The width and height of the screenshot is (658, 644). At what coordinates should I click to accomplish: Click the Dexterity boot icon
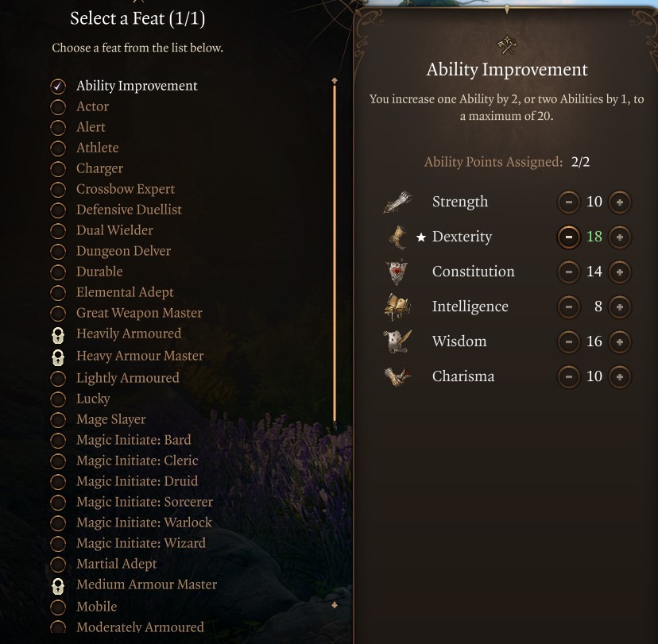[x=397, y=237]
